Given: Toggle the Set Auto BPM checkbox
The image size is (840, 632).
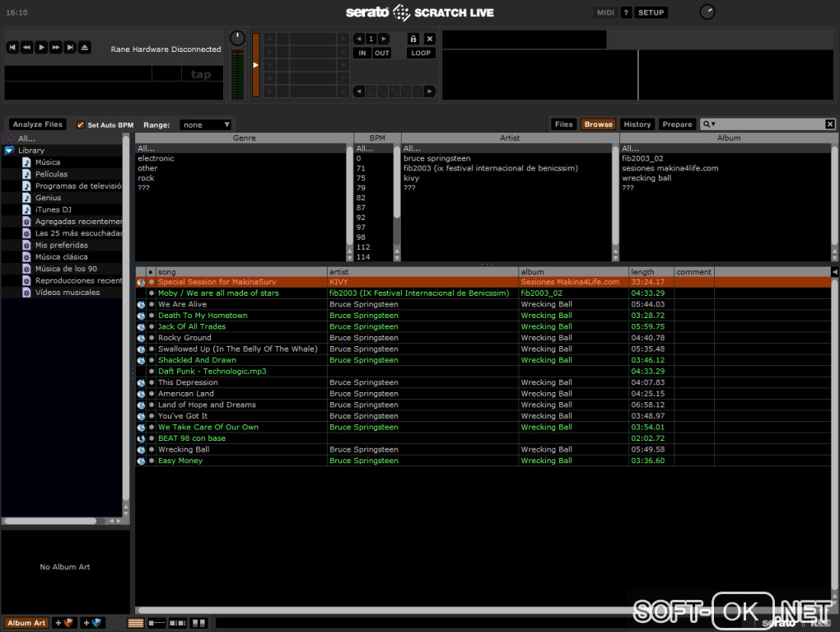Looking at the screenshot, I should click(x=81, y=125).
